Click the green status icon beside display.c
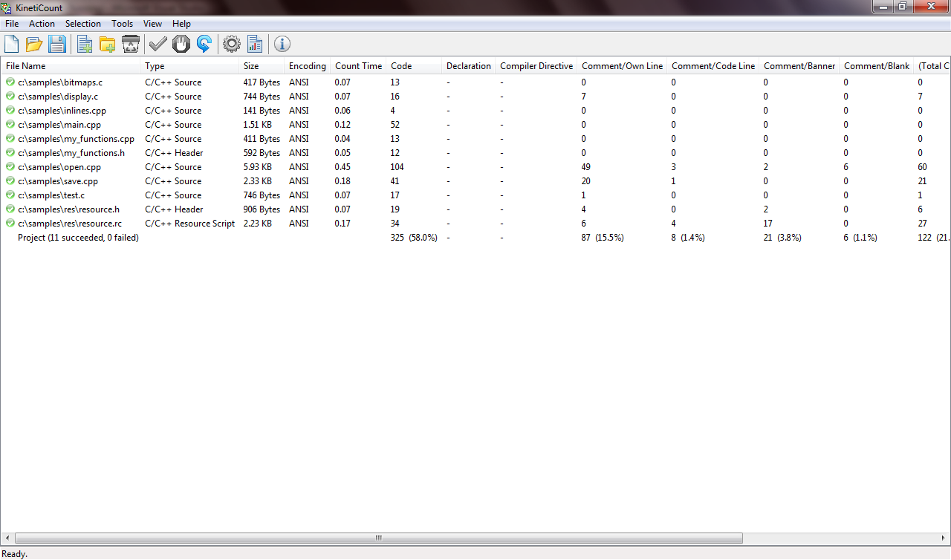 10,96
